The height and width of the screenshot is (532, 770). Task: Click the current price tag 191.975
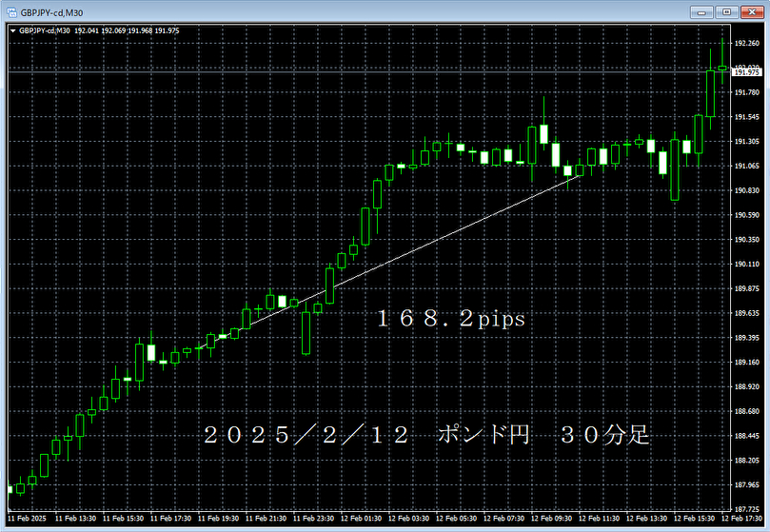(x=748, y=71)
